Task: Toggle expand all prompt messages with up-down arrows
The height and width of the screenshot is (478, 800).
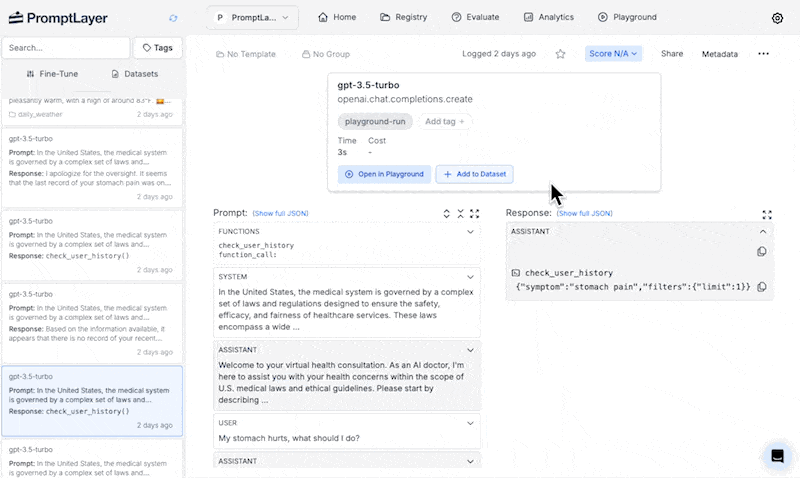Action: [447, 214]
